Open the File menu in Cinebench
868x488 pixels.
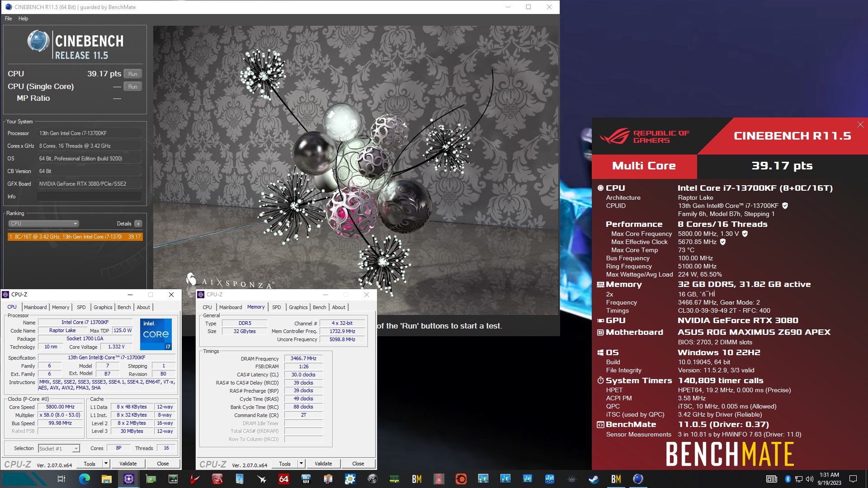click(x=9, y=19)
